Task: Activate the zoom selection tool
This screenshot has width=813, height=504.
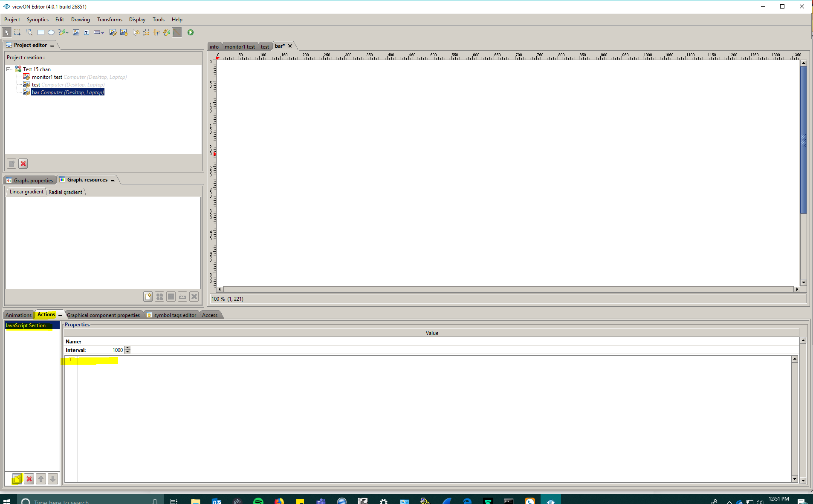Action: pos(29,32)
